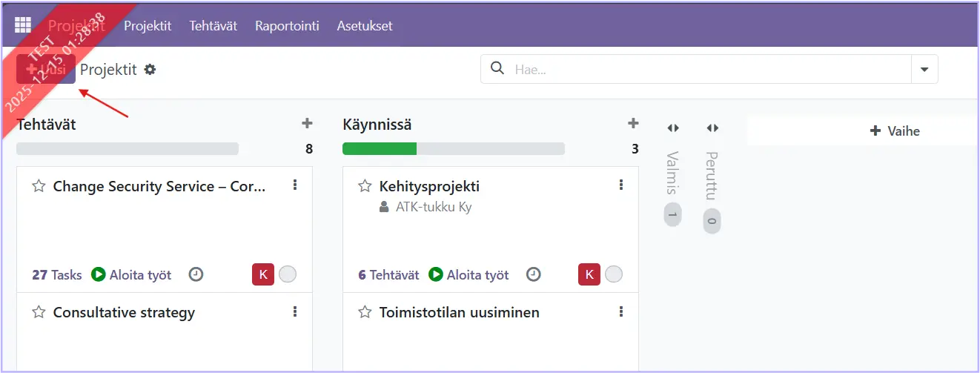The image size is (980, 373).
Task: Click the gear icon beside Projektit title
Action: pyautogui.click(x=150, y=70)
